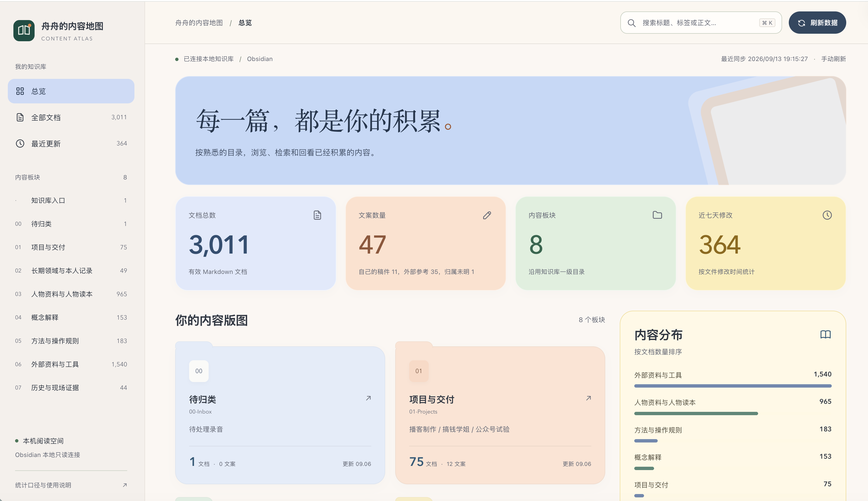The height and width of the screenshot is (501, 868).
Task: Click the 全部文档 document icon
Action: click(20, 117)
